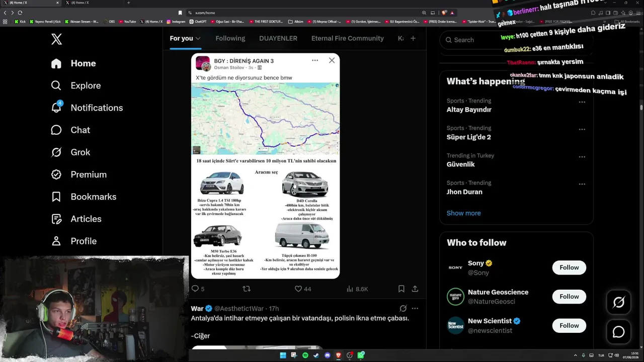Open the route map image in the post
The height and width of the screenshot is (362, 644).
click(x=265, y=119)
